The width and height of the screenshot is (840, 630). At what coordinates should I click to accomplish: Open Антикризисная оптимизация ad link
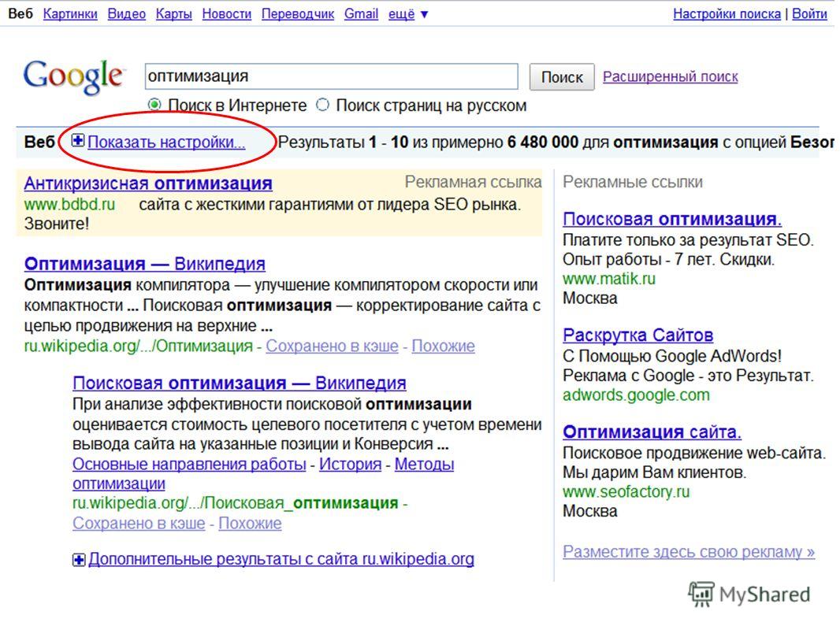(x=148, y=183)
